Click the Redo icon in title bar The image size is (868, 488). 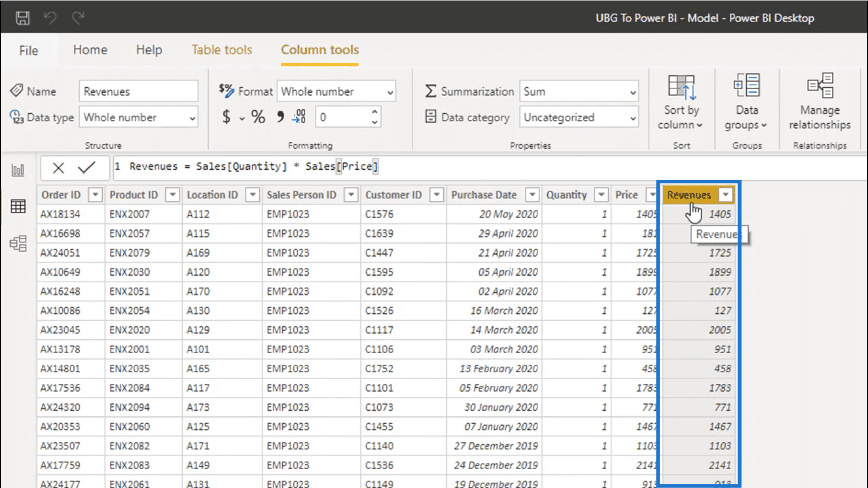[78, 17]
